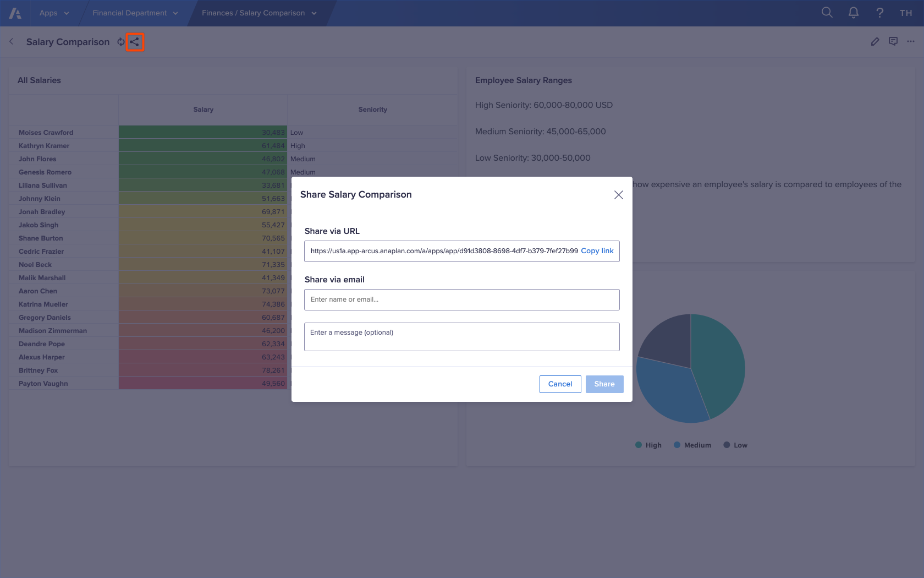Image resolution: width=924 pixels, height=578 pixels.
Task: Click the refresh icon beside Salary Comparison
Action: tap(121, 42)
